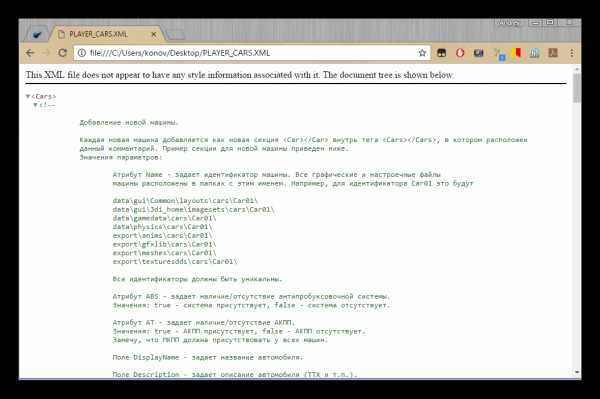The width and height of the screenshot is (600, 399).
Task: Click the vertical scrollbar thumb
Action: [576, 88]
